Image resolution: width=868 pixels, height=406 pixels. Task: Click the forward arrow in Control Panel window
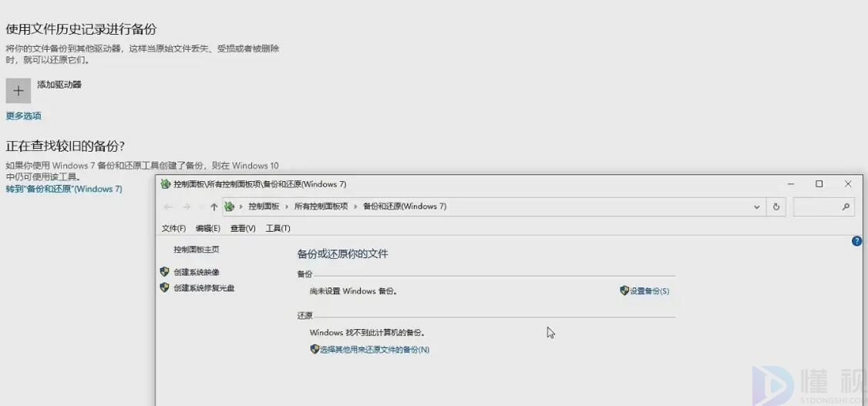click(x=186, y=207)
